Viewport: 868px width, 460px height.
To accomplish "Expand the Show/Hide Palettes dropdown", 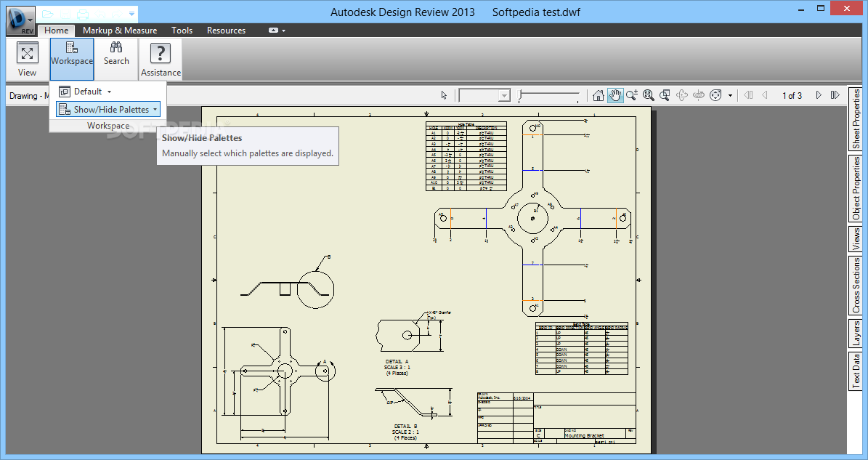I will click(108, 109).
